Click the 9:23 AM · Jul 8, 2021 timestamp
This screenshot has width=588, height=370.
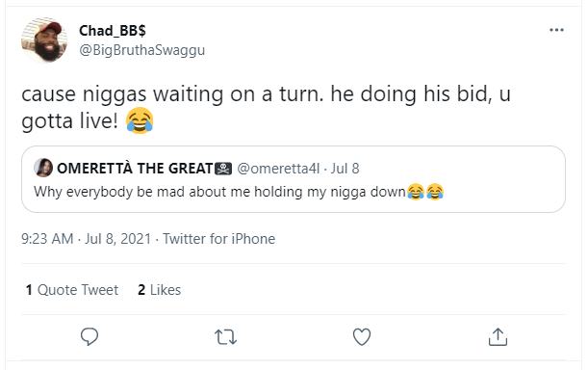coord(86,239)
